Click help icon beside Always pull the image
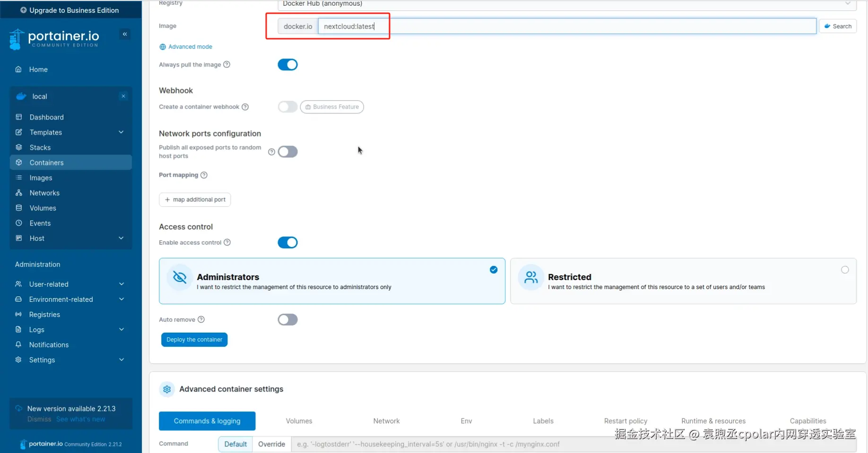 pyautogui.click(x=227, y=64)
